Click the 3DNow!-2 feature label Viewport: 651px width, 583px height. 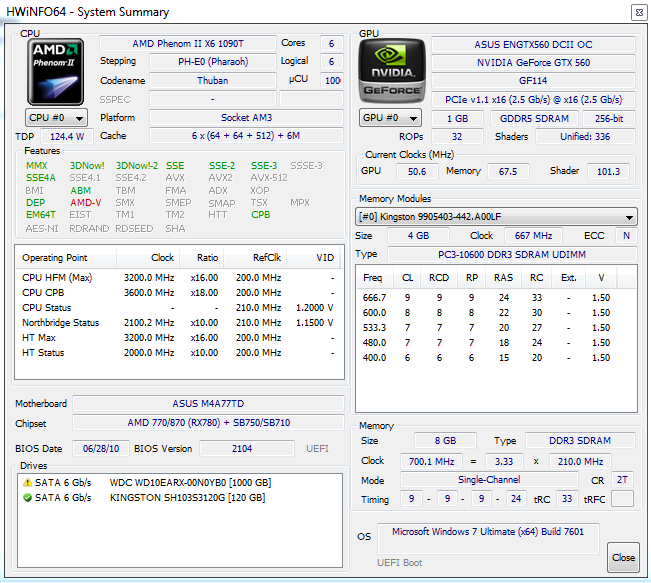click(x=137, y=166)
